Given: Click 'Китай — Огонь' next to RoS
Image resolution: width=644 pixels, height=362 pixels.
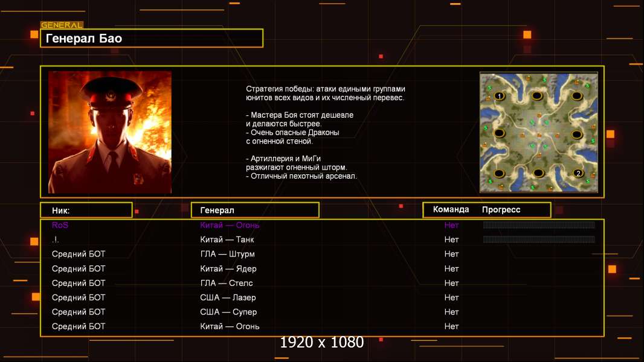Looking at the screenshot, I should click(230, 225).
